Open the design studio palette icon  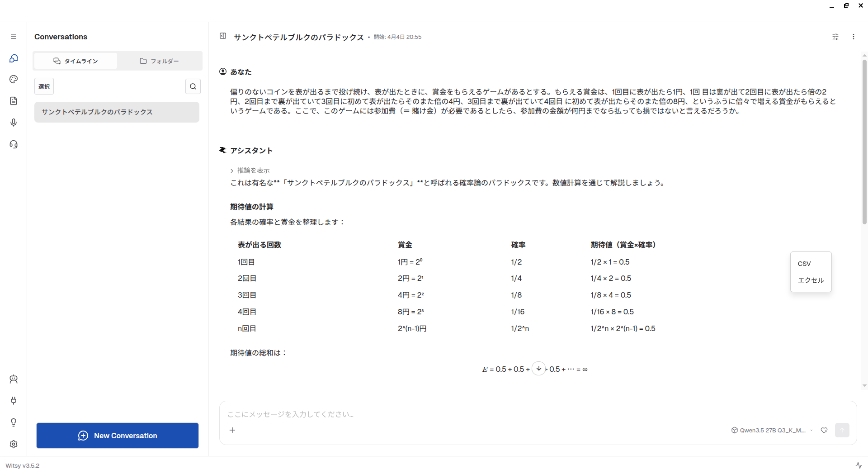click(x=14, y=80)
